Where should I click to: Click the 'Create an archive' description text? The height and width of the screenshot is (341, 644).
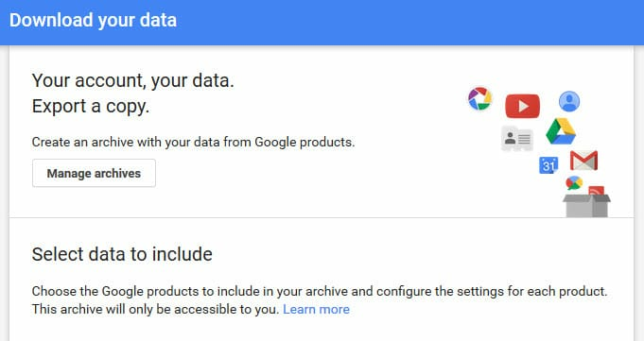coord(194,142)
